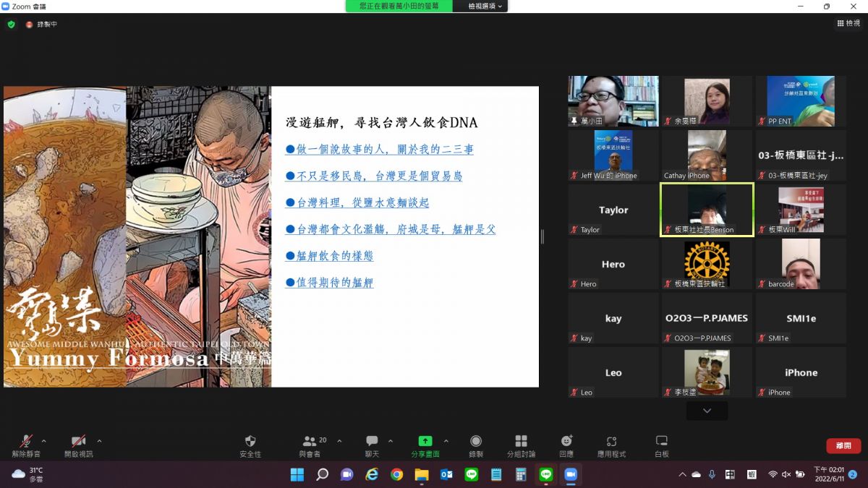Open File Explorer from the taskbar
This screenshot has height=488, width=868.
[422, 474]
